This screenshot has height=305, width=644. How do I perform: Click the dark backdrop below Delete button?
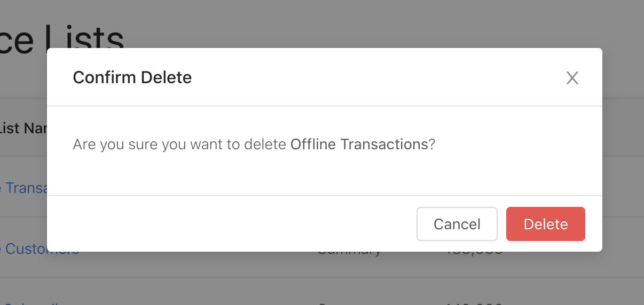545,277
